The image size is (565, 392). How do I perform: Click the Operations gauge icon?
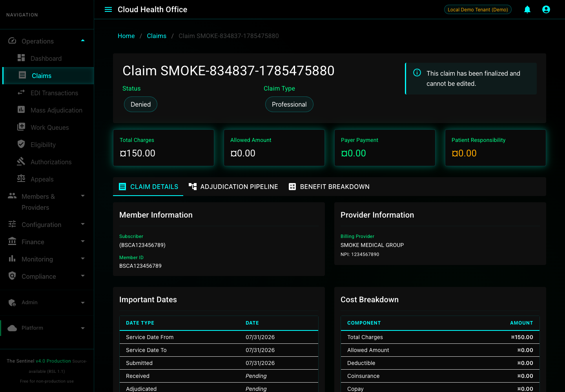pyautogui.click(x=12, y=41)
